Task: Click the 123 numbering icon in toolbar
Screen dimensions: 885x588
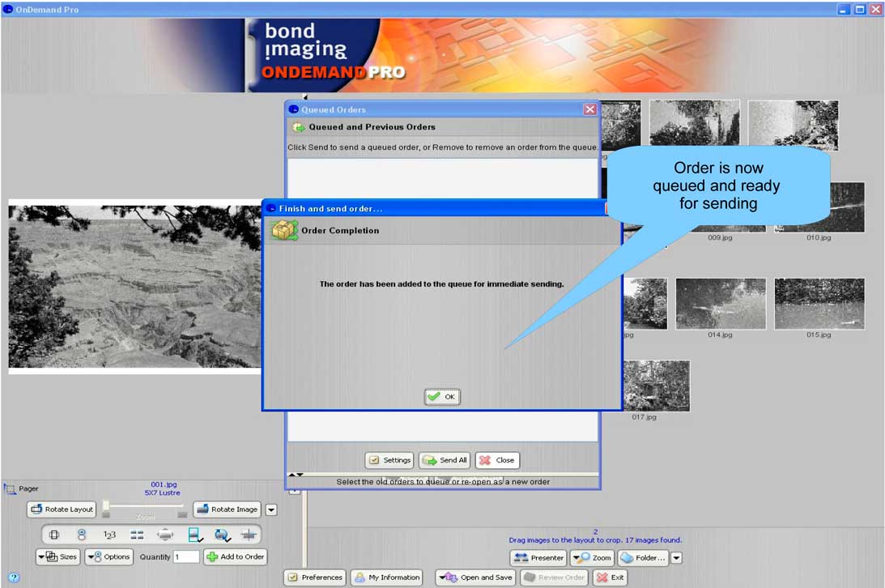Action: click(109, 535)
